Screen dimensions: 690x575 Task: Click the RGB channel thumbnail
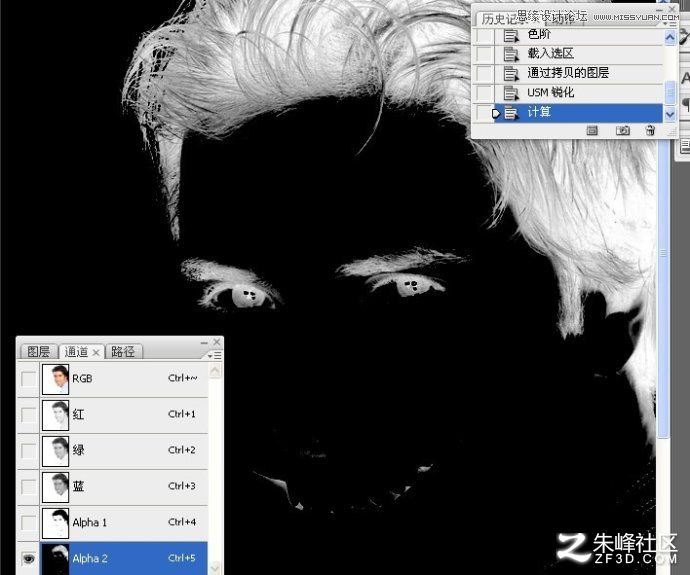(x=55, y=379)
